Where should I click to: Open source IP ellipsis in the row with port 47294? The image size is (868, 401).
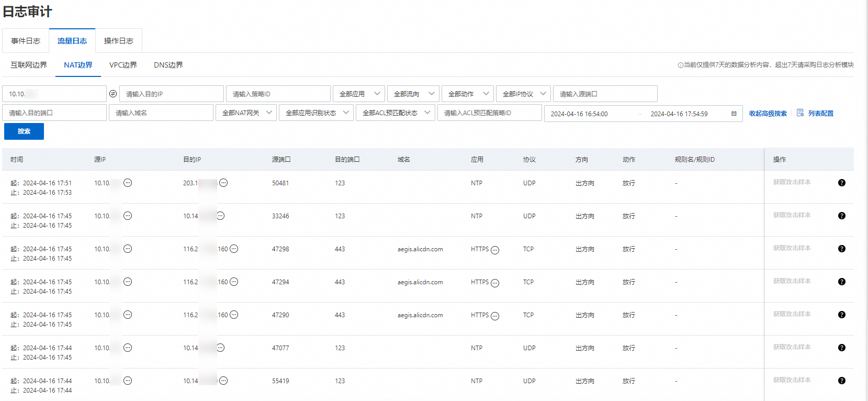(128, 282)
